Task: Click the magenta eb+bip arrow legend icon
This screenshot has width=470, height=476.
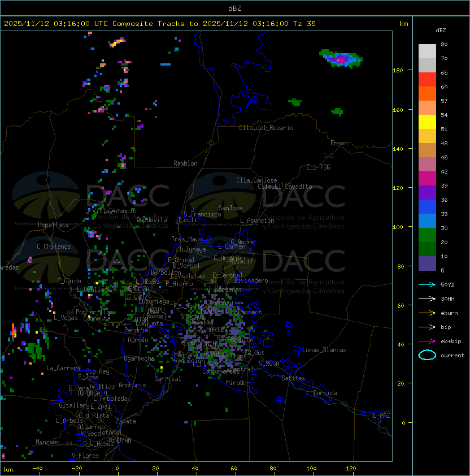Action: [x=427, y=341]
